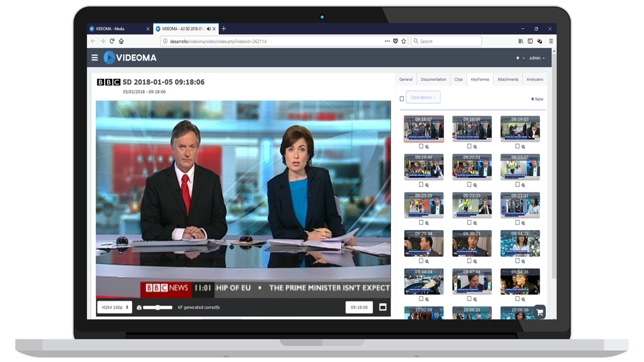
Task: Click the 09:18:06 timecode button
Action: pos(359,307)
